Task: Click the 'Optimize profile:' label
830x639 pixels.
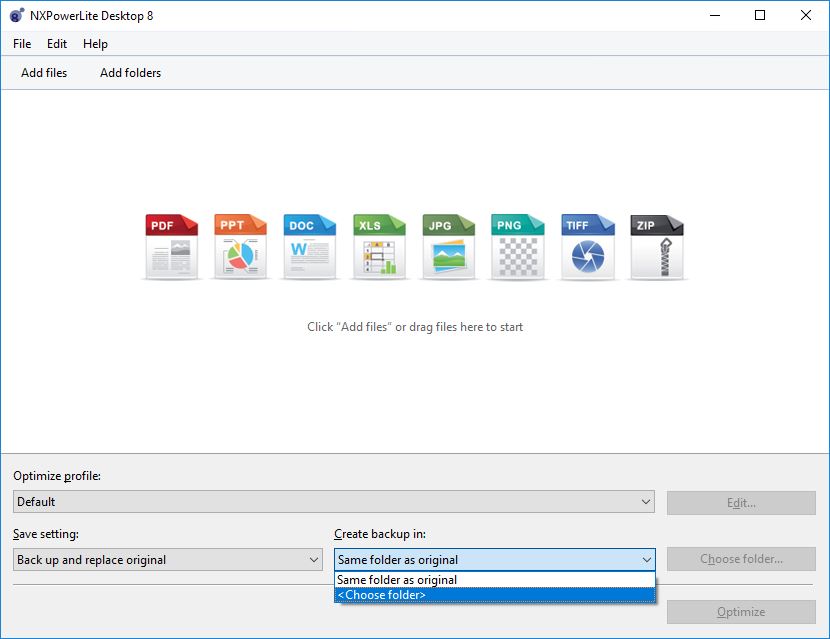Action: click(x=57, y=476)
